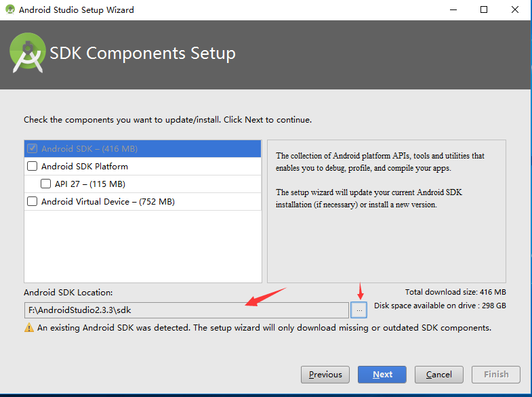Enable the Android SDK Platform checkbox
This screenshot has height=397, width=532.
point(33,166)
